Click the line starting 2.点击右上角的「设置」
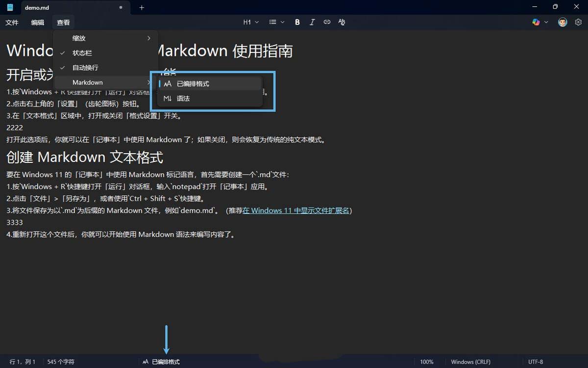588x368 pixels. click(x=74, y=104)
